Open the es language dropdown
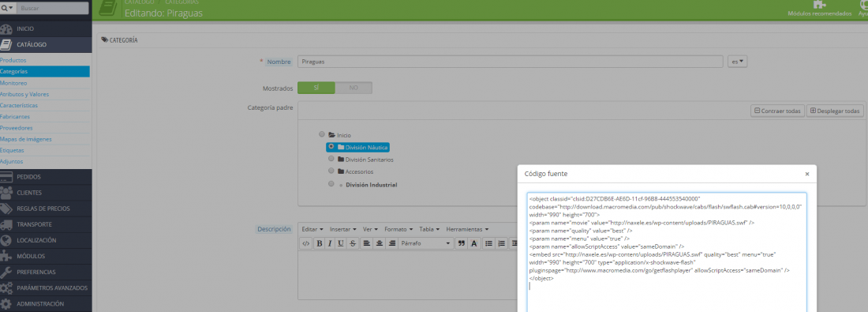 point(737,62)
